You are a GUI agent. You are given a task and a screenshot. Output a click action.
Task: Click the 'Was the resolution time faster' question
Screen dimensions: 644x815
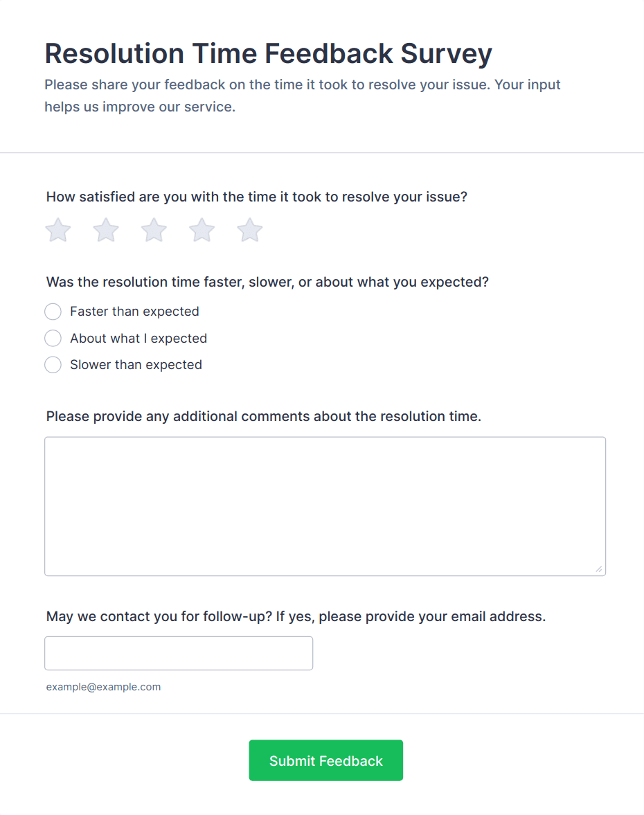(x=267, y=283)
